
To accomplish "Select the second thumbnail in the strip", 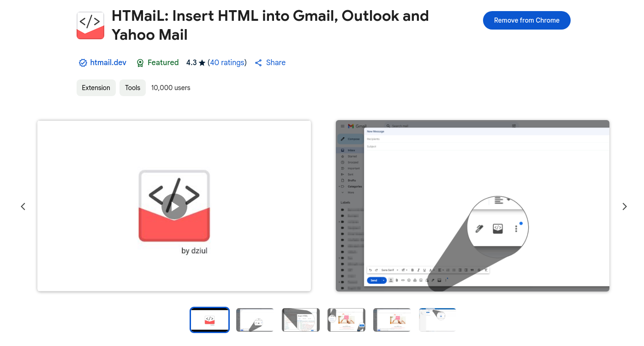I will 255,320.
